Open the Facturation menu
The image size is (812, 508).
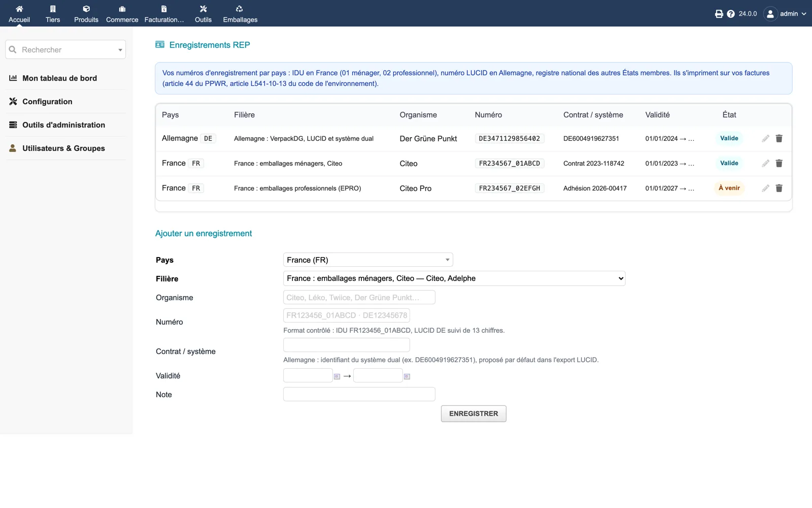point(164,14)
